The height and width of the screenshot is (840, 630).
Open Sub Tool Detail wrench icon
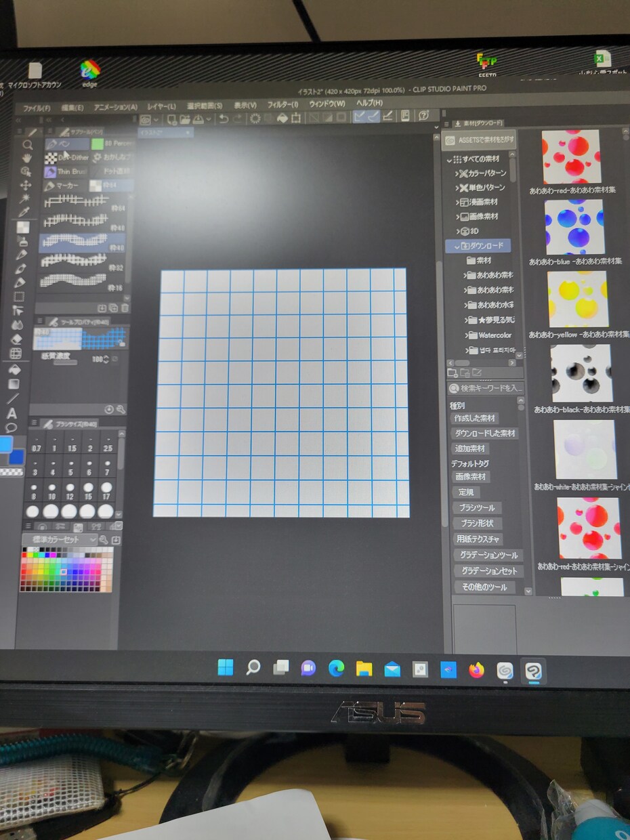pos(121,410)
